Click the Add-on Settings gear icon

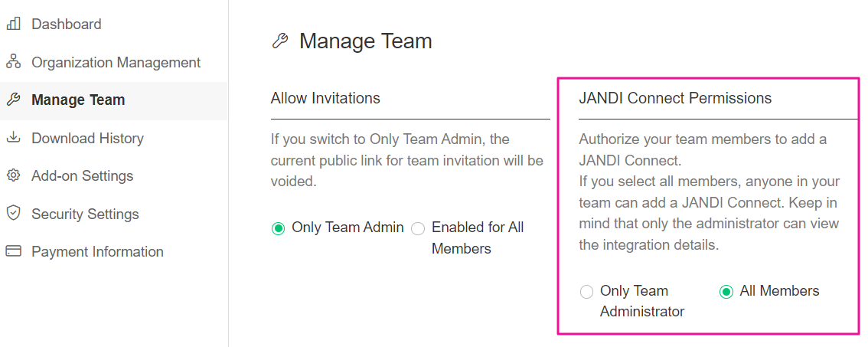(13, 175)
